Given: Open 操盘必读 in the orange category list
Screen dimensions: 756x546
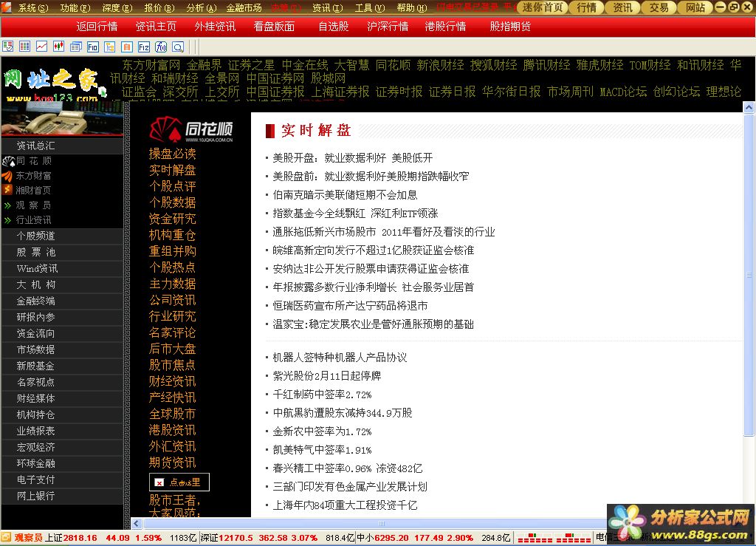Looking at the screenshot, I should pos(172,154).
